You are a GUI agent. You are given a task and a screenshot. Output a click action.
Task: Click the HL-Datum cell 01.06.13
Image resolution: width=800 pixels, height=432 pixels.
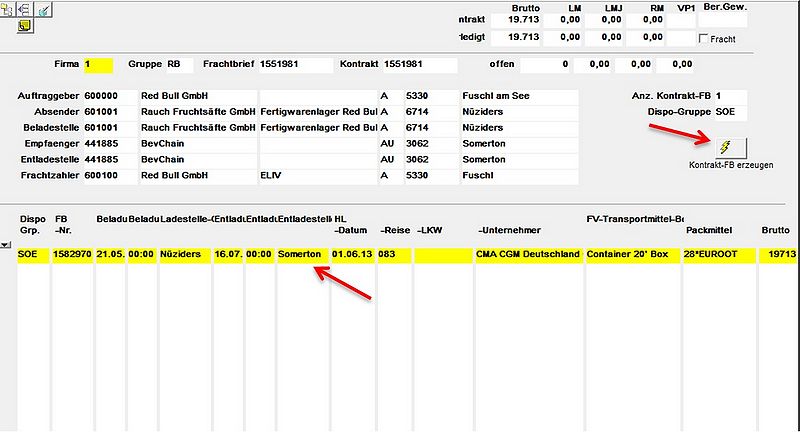353,255
